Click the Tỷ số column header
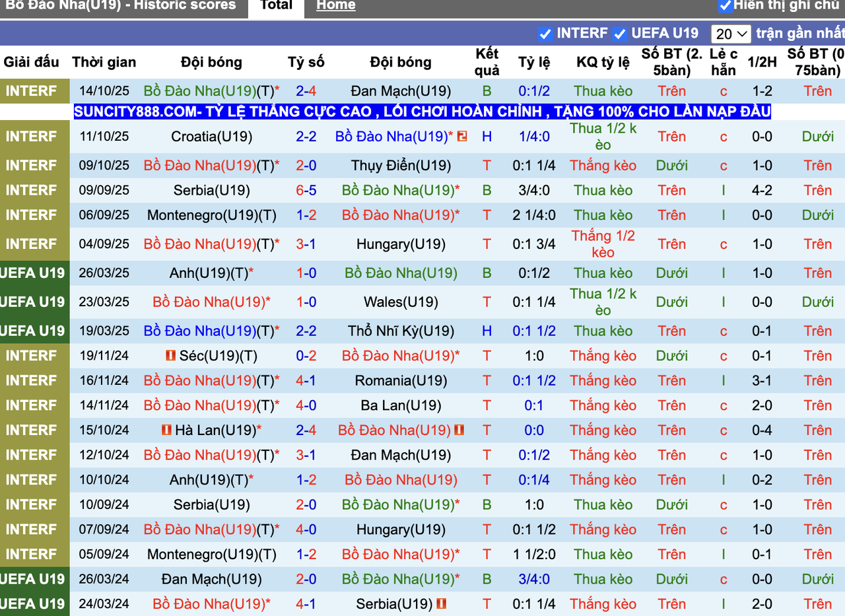845x616 pixels. (306, 62)
